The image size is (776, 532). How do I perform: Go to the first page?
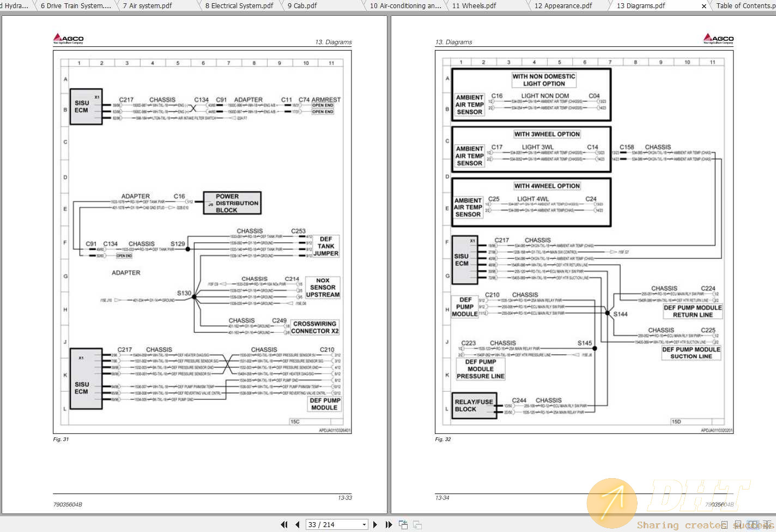point(284,524)
